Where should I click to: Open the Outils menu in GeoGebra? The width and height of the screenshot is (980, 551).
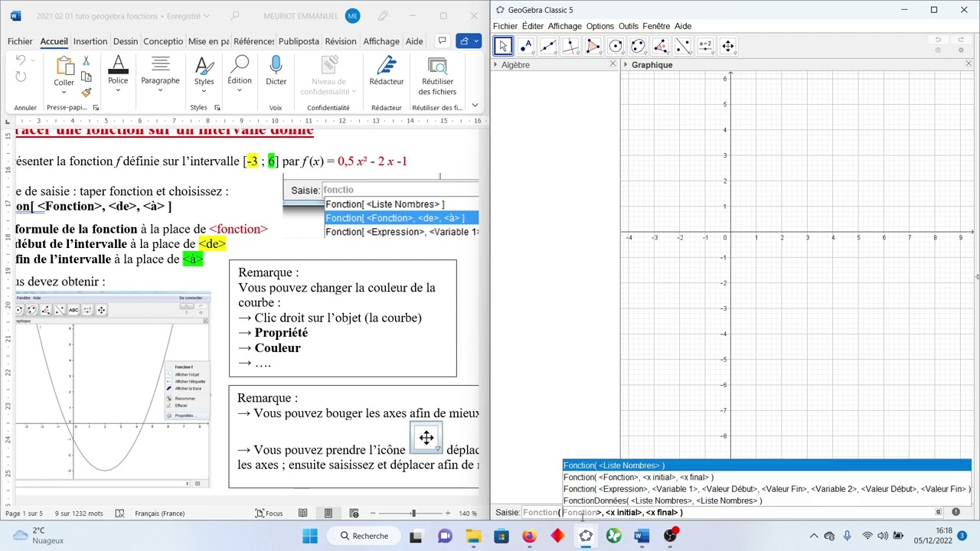click(629, 26)
